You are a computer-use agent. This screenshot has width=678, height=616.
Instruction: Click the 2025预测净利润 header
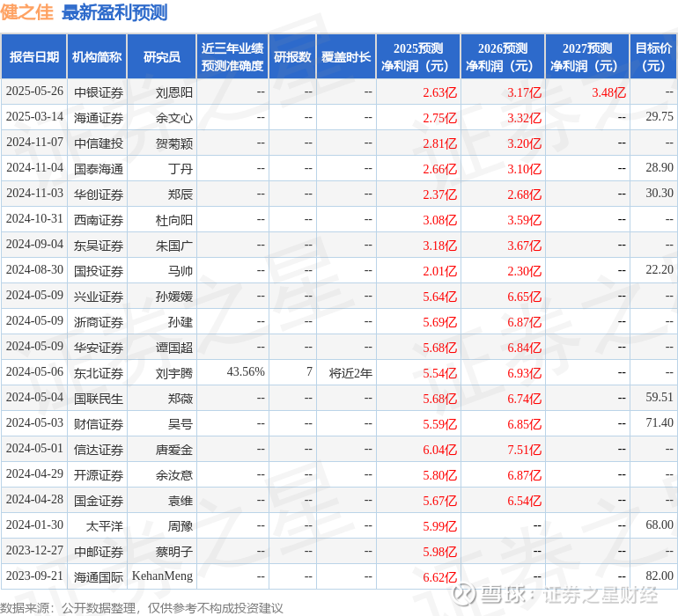click(418, 56)
